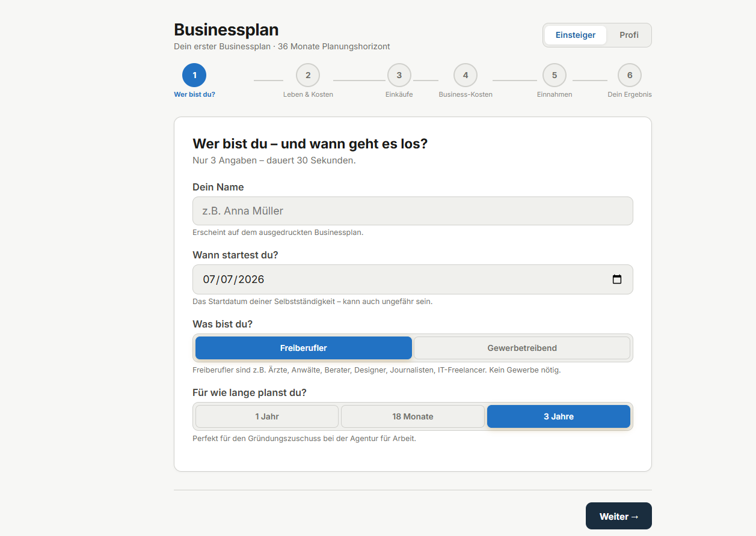Click the 'Was bist du?' label
Screen dimensions: 756x536
(223, 324)
